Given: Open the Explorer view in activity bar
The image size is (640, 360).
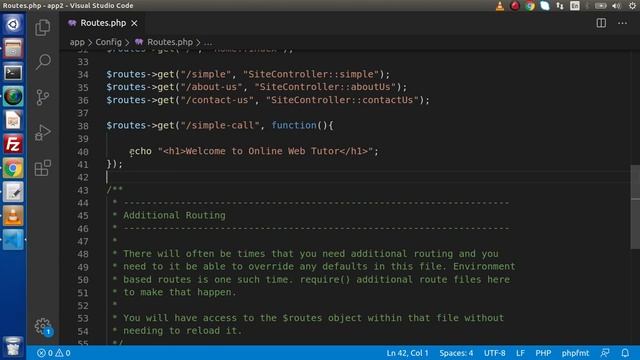Looking at the screenshot, I should click(42, 28).
